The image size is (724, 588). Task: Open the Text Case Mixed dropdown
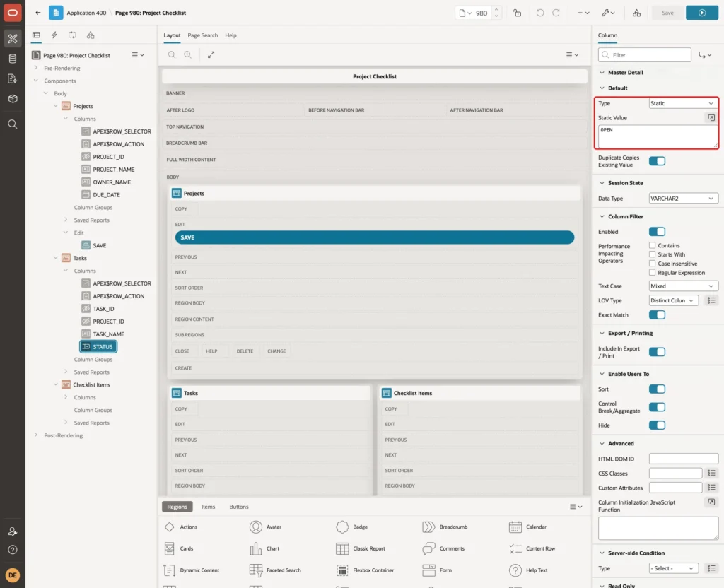point(684,286)
